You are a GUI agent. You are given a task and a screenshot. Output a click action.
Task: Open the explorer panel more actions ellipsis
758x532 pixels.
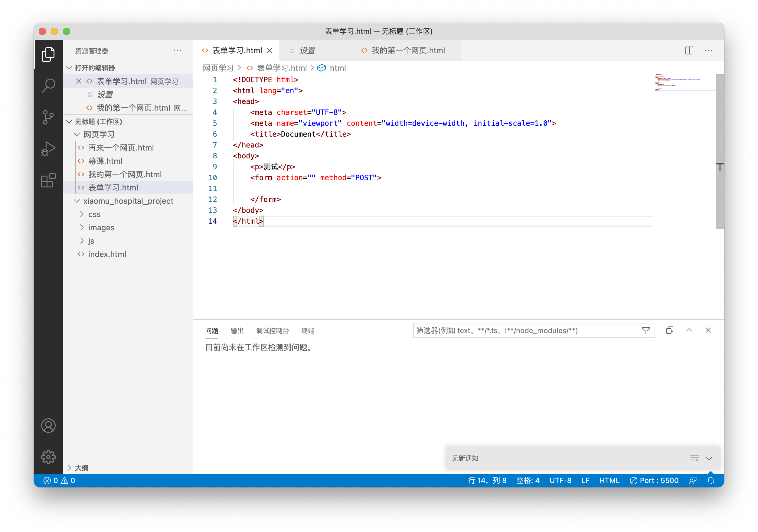click(x=177, y=50)
